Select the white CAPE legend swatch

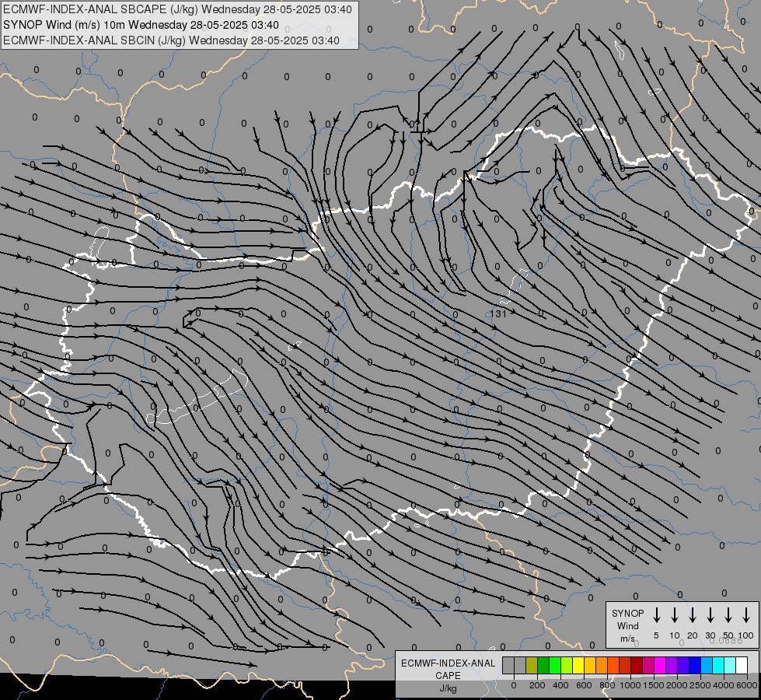pos(741,666)
